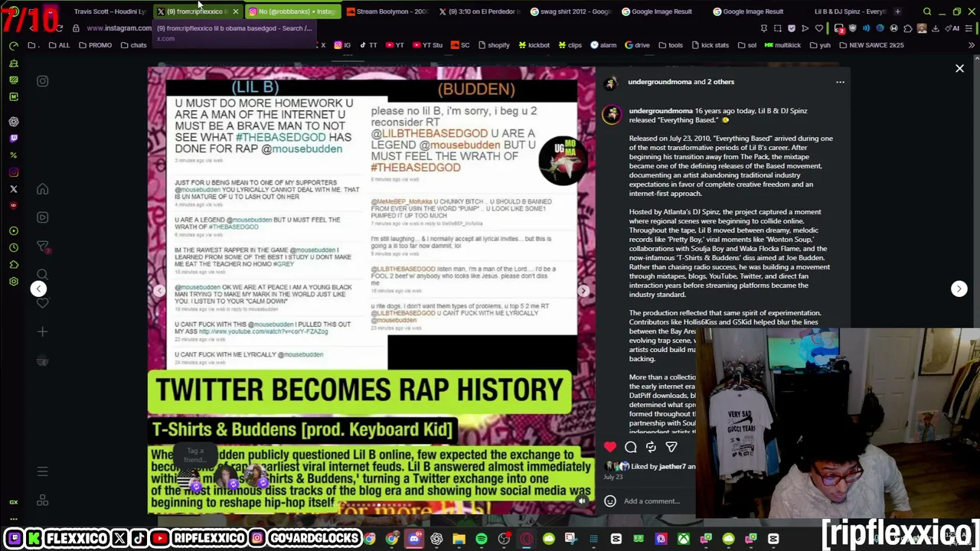Open the multikick bookmark
Screen dimensions: 980x551
coord(782,45)
